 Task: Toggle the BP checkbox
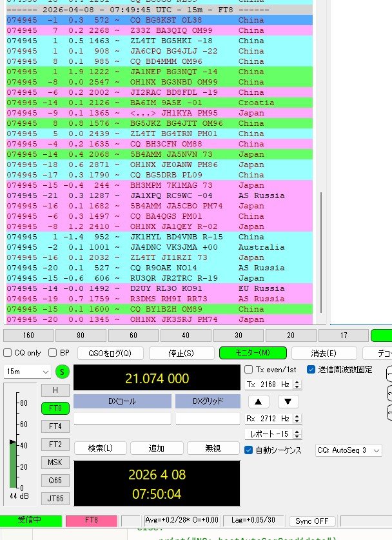(59, 353)
